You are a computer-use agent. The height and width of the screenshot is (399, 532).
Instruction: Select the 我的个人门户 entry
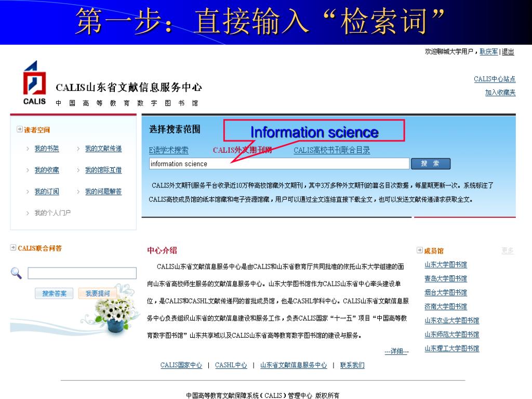[52, 213]
